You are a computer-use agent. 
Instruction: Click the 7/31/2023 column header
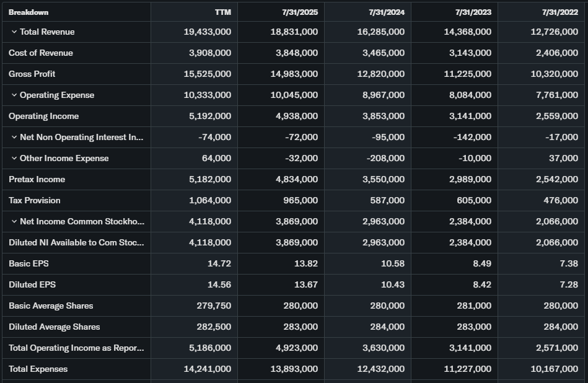[x=473, y=12]
